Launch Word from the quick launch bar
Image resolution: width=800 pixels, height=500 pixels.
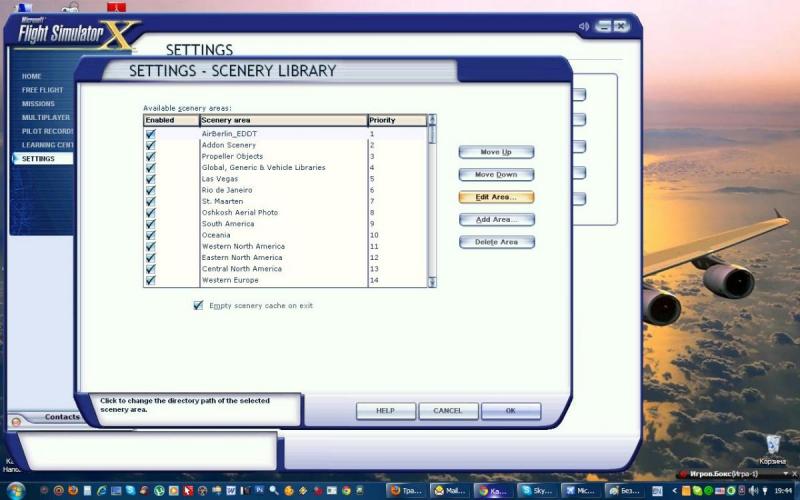coord(231,490)
